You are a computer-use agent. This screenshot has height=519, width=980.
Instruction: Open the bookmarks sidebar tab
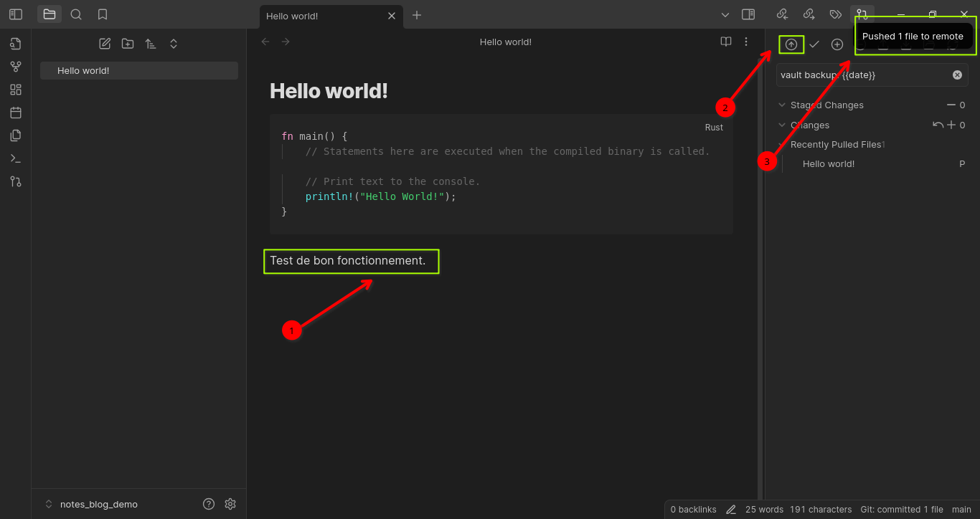click(103, 14)
